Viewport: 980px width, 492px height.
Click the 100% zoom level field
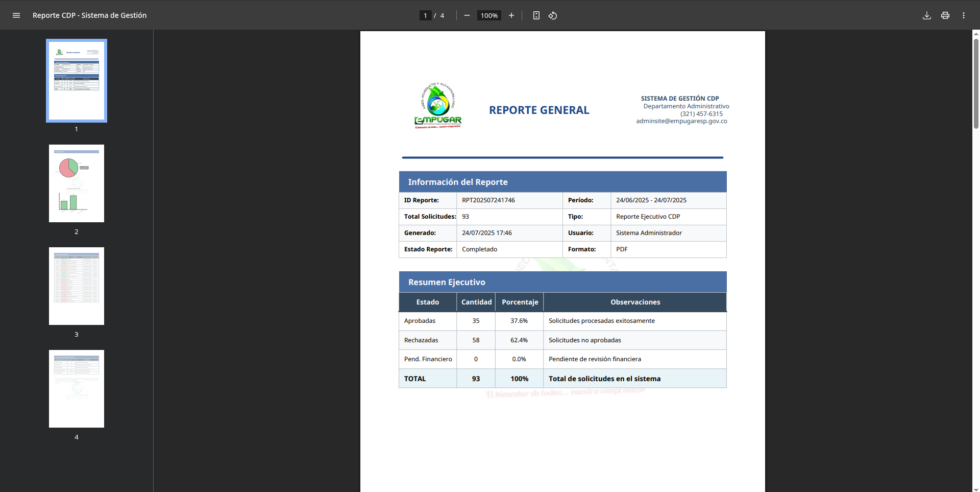coord(489,15)
